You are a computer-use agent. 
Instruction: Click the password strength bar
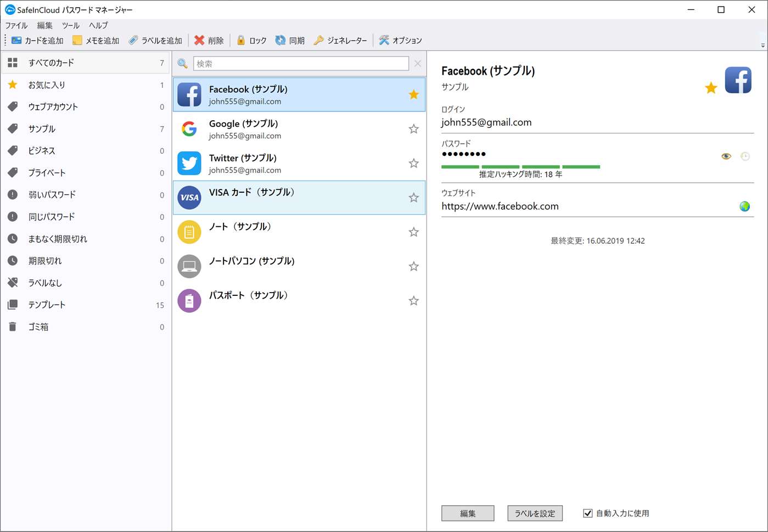tap(520, 166)
